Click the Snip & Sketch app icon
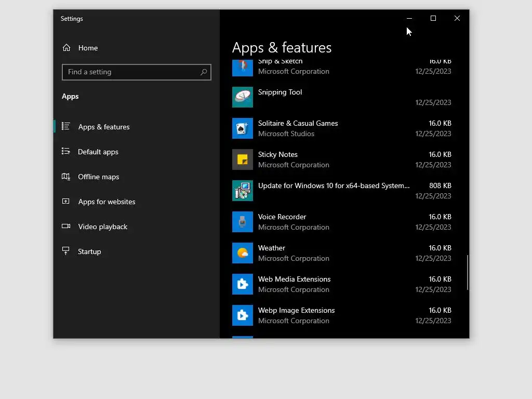532x399 pixels. point(243,68)
